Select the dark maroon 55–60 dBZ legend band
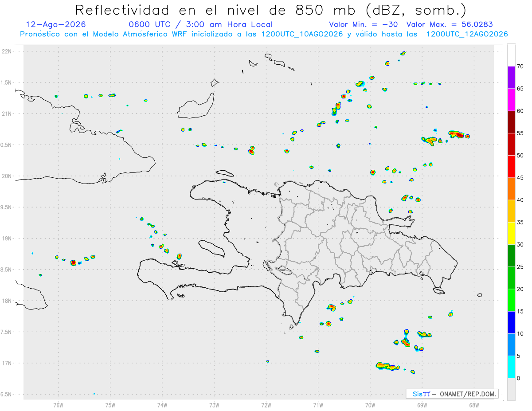This screenshot has width=532, height=411. tap(511, 122)
